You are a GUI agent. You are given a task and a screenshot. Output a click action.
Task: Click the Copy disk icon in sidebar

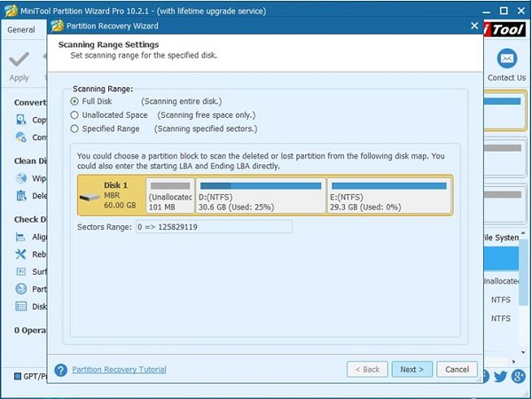click(21, 120)
